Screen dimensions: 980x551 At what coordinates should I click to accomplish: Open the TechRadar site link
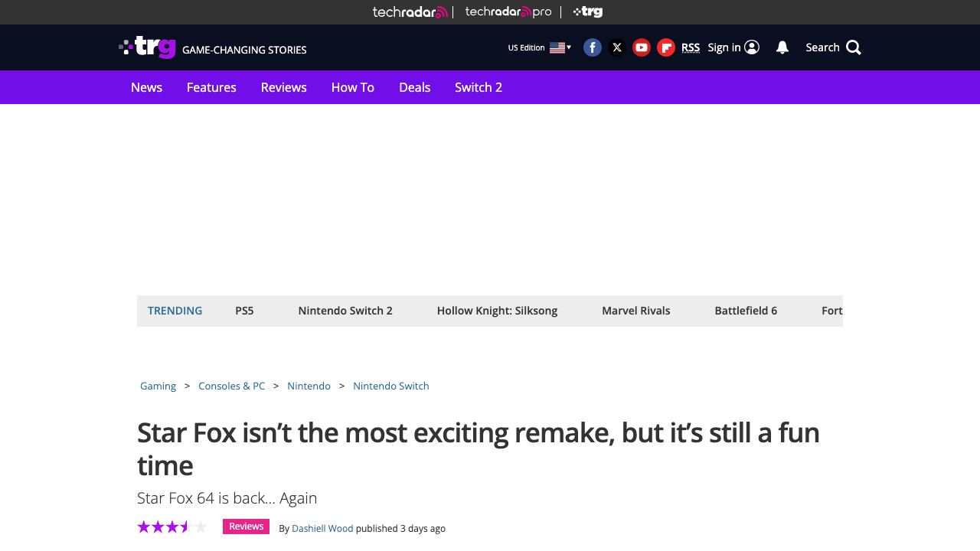pyautogui.click(x=410, y=11)
